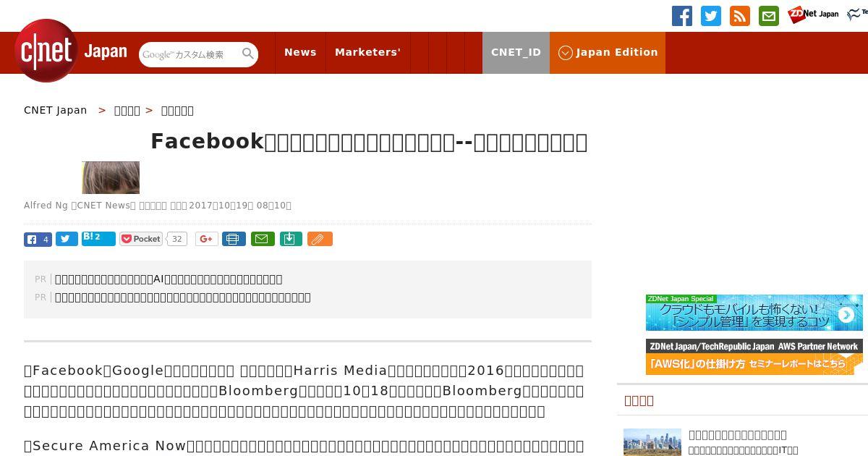
Task: Go to CNET Japan breadcrumb link
Action: coord(56,110)
